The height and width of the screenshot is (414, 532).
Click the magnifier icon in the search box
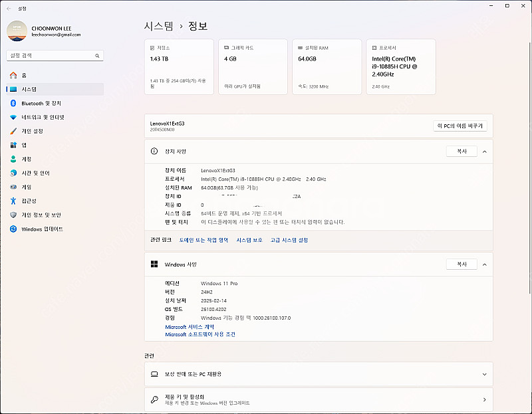point(97,56)
